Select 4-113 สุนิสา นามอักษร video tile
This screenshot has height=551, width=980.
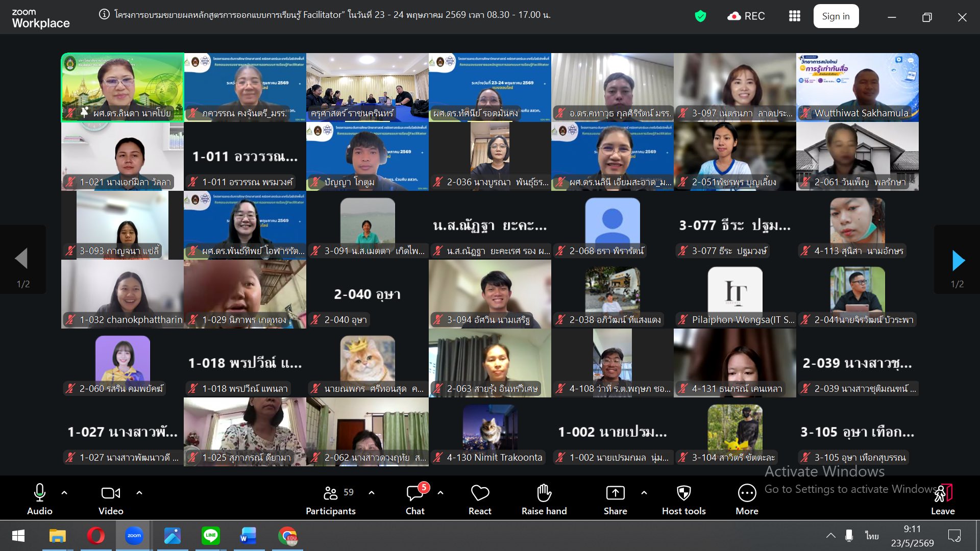pyautogui.click(x=857, y=225)
